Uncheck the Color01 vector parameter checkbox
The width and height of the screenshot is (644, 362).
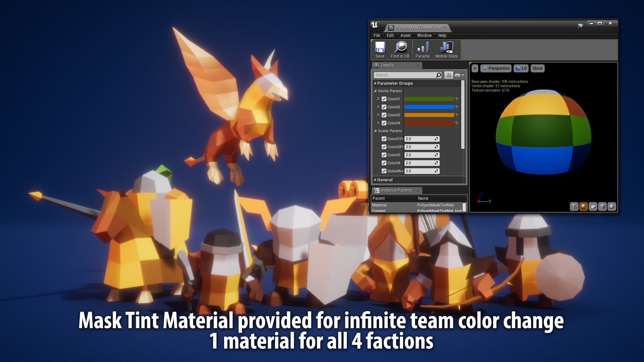point(384,99)
